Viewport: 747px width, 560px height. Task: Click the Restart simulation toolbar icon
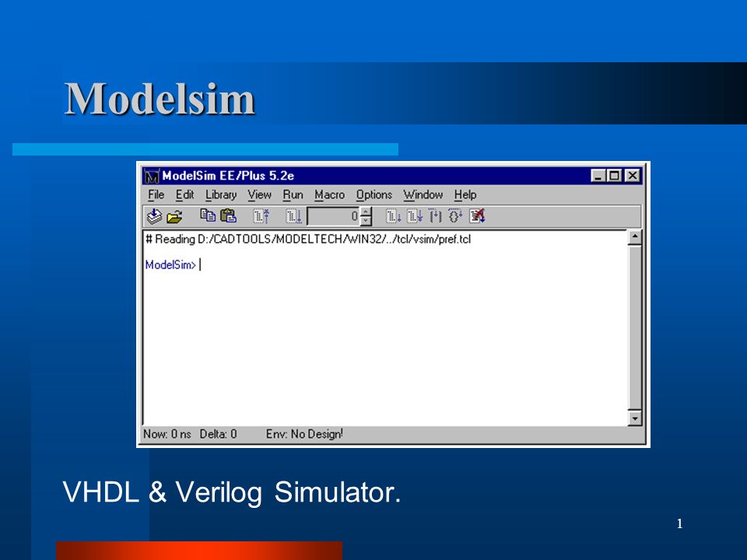[261, 216]
